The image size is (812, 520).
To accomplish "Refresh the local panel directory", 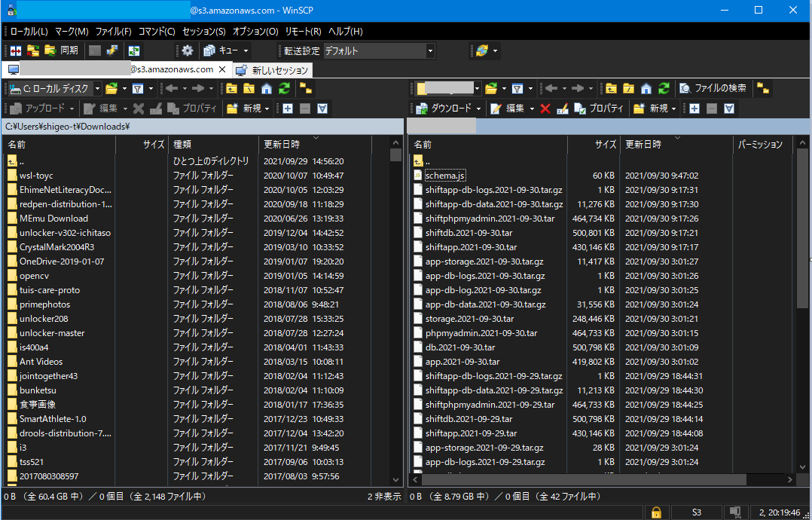I will (284, 89).
